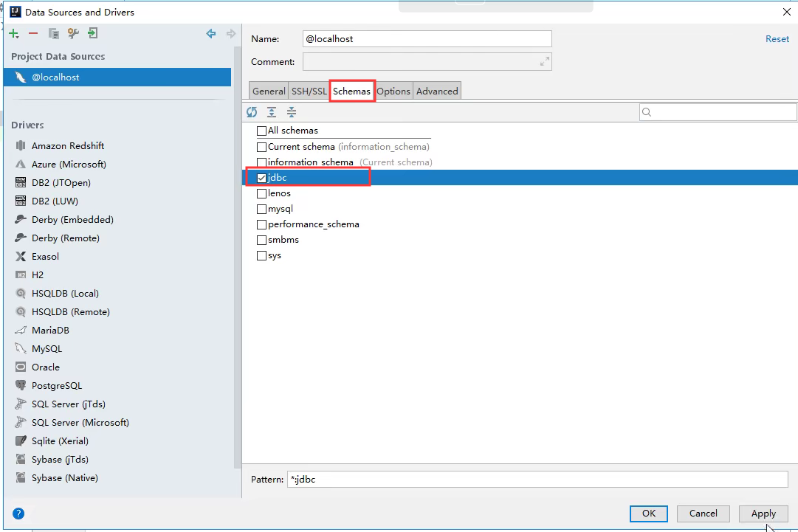Check the smbms schema checkbox
798x532 pixels.
click(261, 240)
